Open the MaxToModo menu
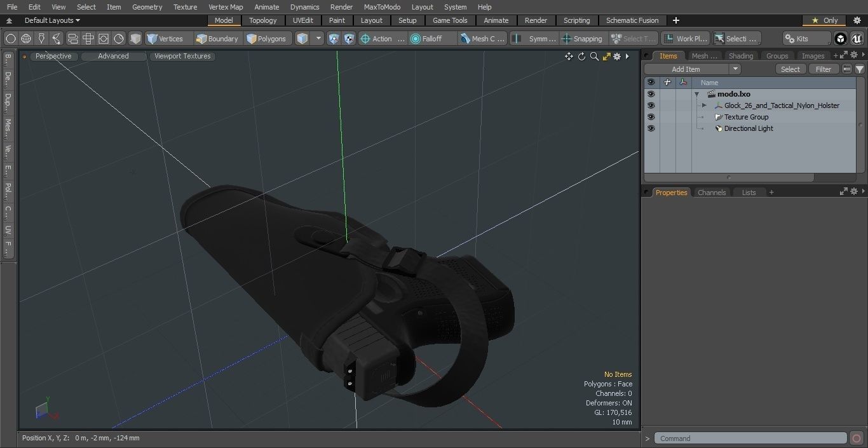Screen dimensions: 868x448 click(382, 7)
